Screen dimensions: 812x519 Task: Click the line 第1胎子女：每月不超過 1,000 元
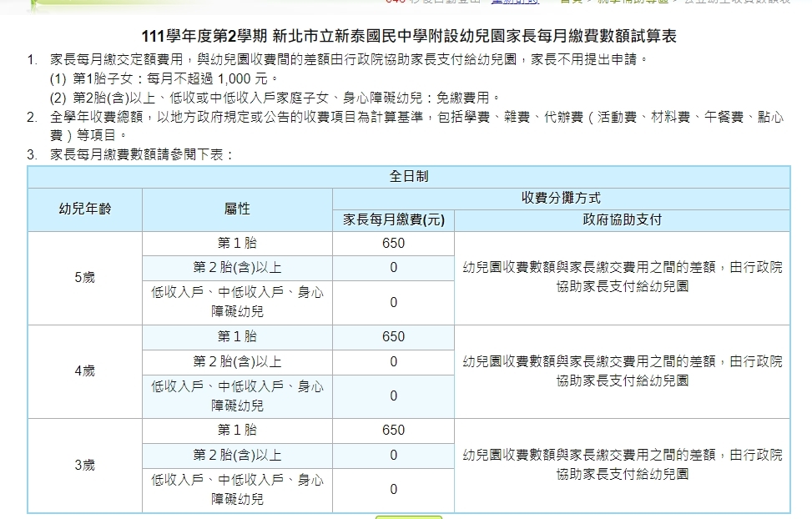point(164,78)
